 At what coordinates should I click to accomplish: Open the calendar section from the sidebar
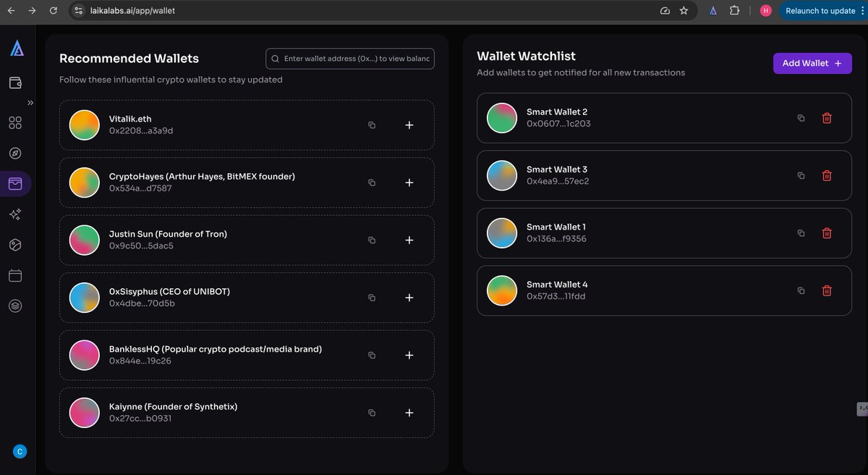(x=16, y=274)
